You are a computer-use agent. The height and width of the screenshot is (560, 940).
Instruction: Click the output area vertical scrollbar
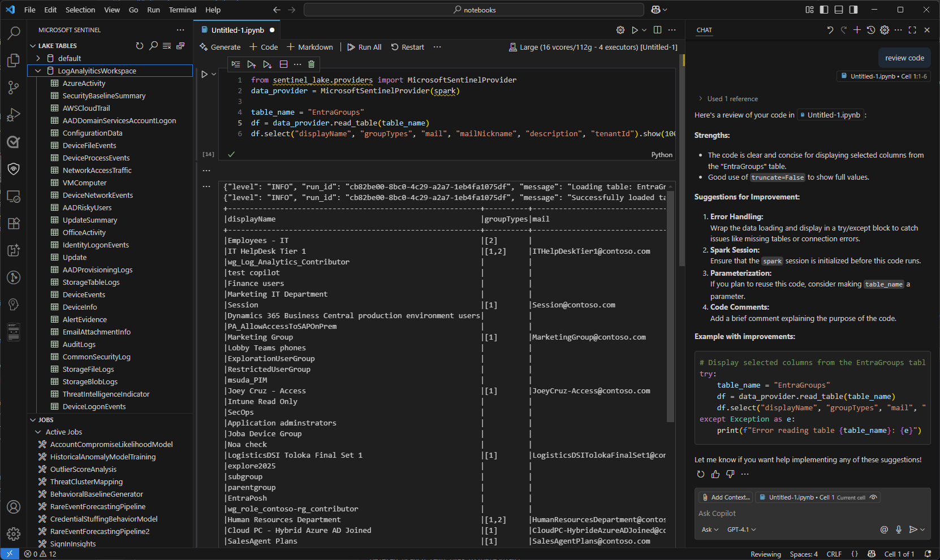click(x=671, y=305)
